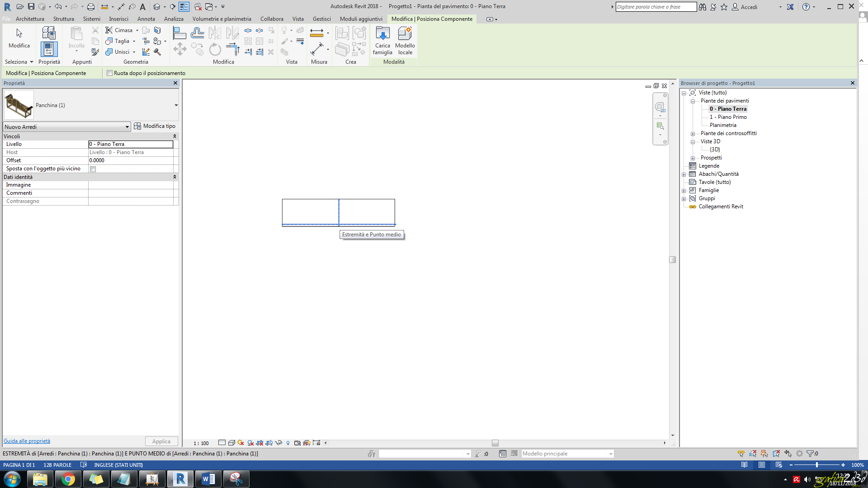Screen dimensions: 868x488
Task: Open the Annota ribbon tab
Action: tap(146, 19)
